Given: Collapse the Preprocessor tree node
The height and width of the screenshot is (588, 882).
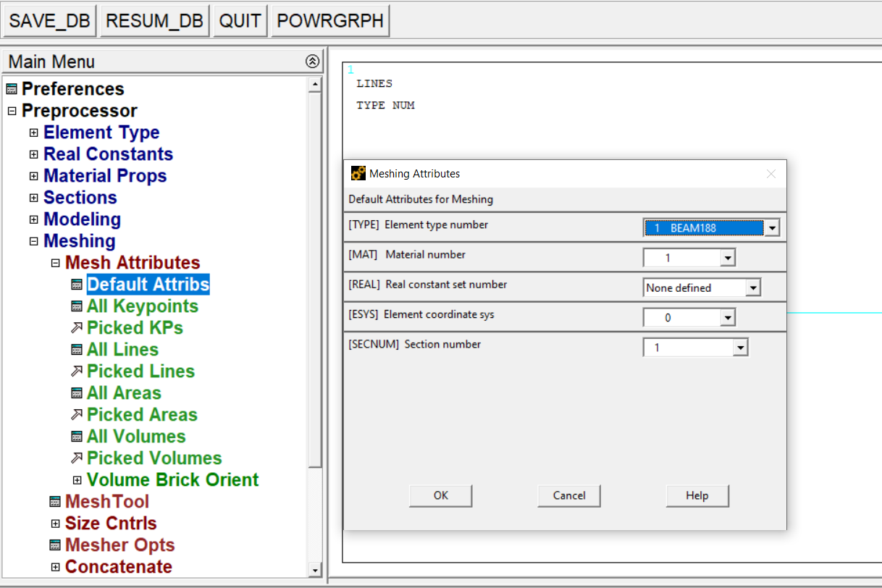Looking at the screenshot, I should [x=12, y=111].
